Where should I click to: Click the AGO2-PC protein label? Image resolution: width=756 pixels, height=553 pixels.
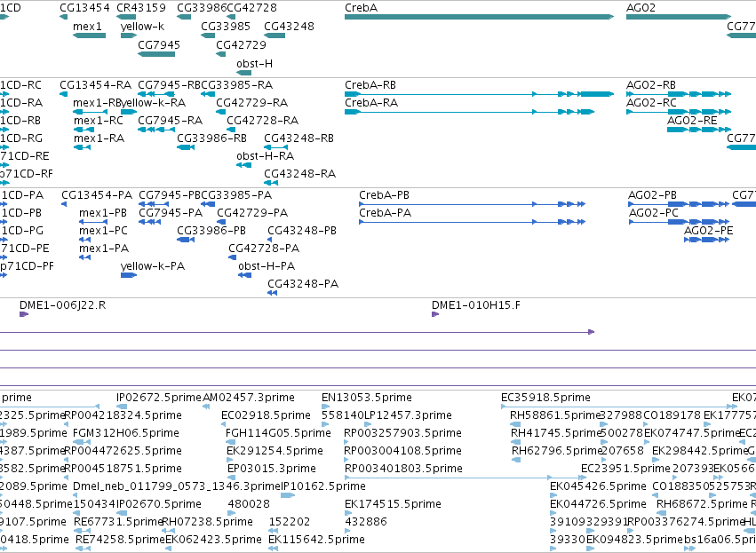pyautogui.click(x=653, y=213)
